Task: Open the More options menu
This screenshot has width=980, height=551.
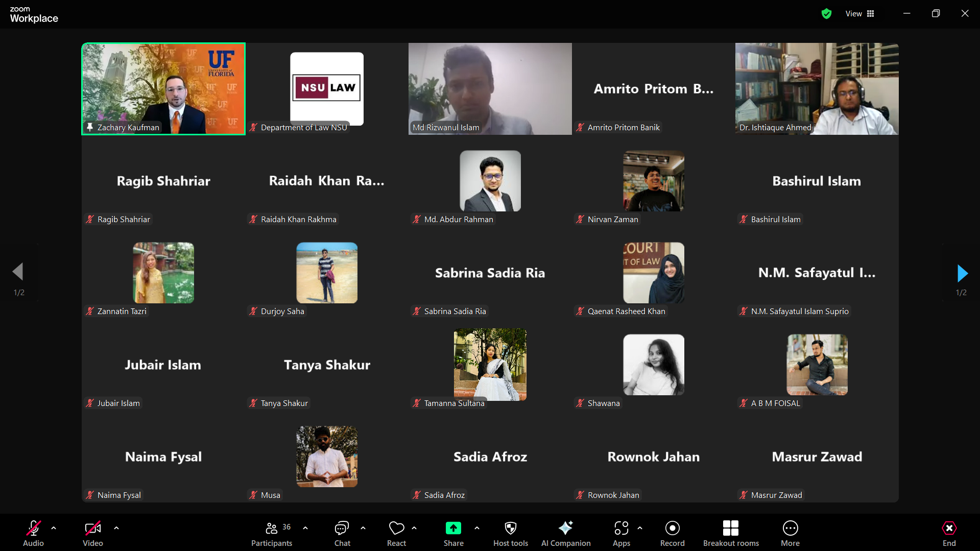Action: pos(790,533)
